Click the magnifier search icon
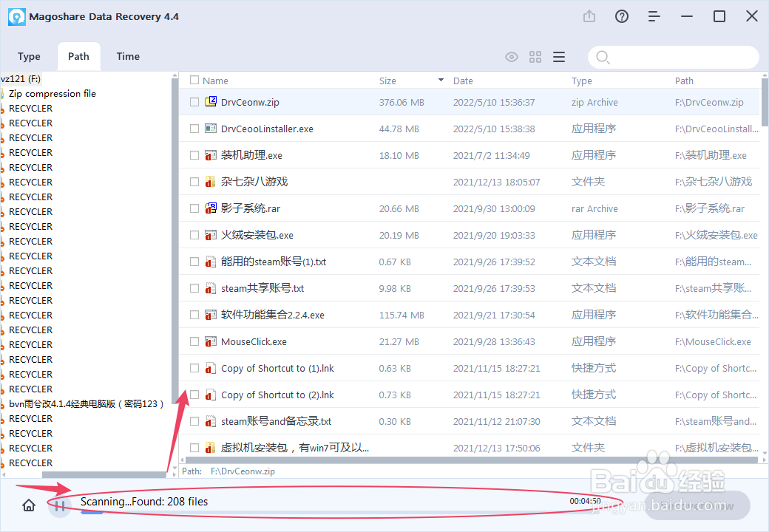Screen dimensions: 769x532 pyautogui.click(x=603, y=58)
